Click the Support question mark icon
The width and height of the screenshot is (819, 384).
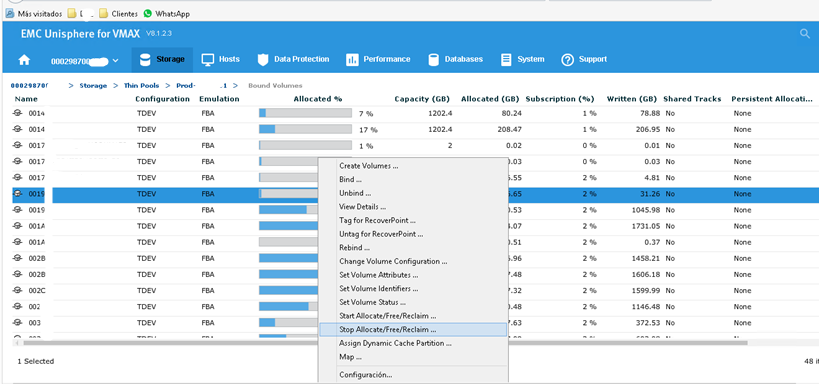point(567,60)
